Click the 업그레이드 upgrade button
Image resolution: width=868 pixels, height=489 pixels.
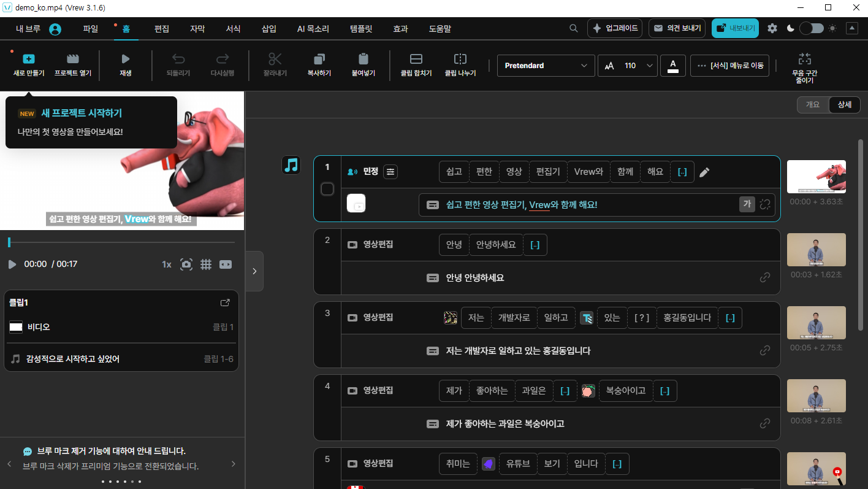point(615,28)
